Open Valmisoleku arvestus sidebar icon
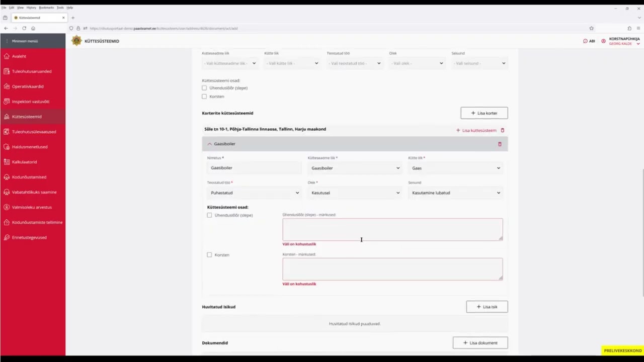 coord(7,207)
